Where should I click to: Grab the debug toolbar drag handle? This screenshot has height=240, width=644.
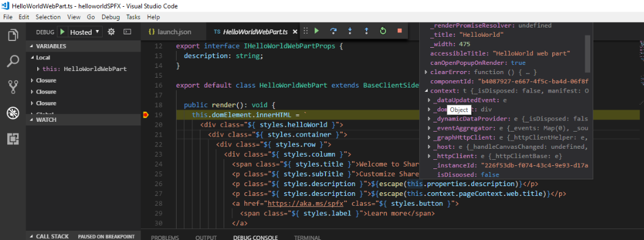305,31
